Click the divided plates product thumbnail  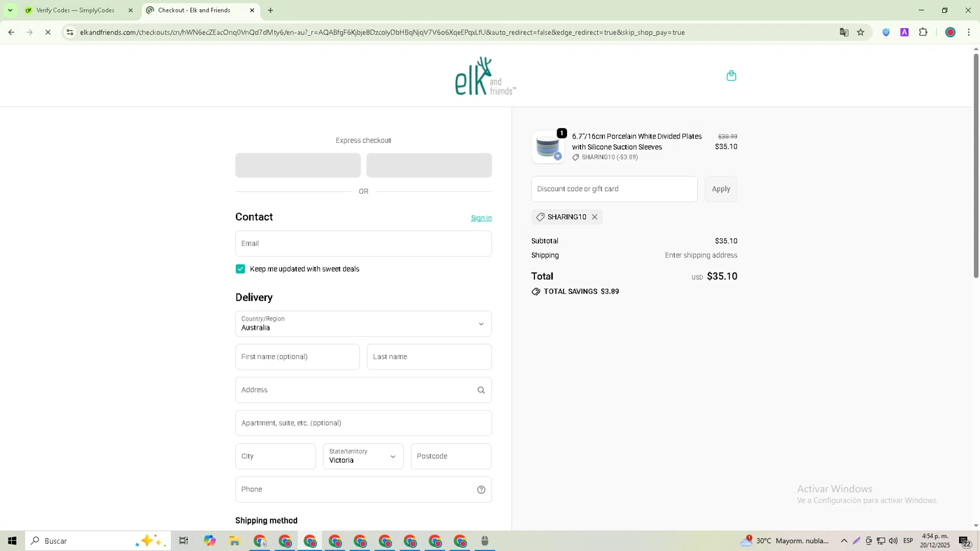click(x=547, y=147)
